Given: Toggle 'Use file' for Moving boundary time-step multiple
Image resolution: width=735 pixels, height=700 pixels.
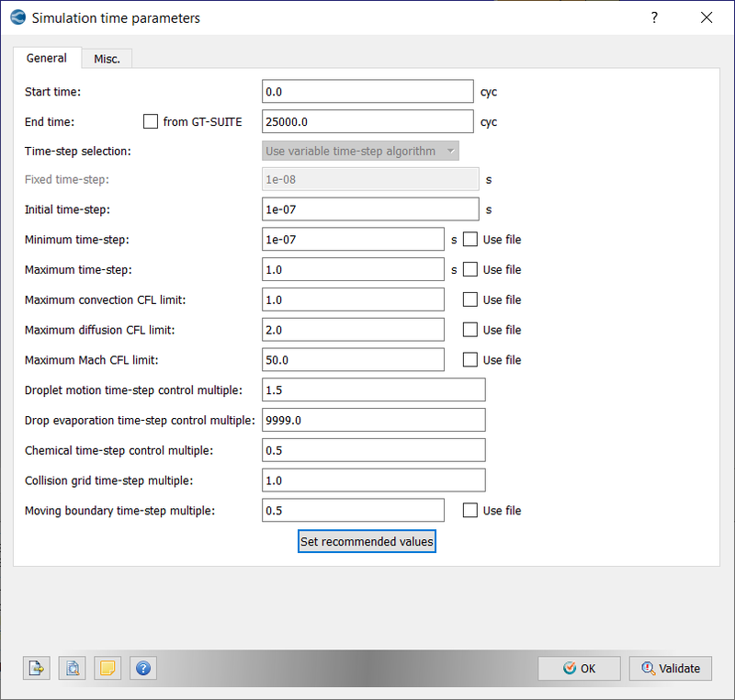Looking at the screenshot, I should point(470,510).
